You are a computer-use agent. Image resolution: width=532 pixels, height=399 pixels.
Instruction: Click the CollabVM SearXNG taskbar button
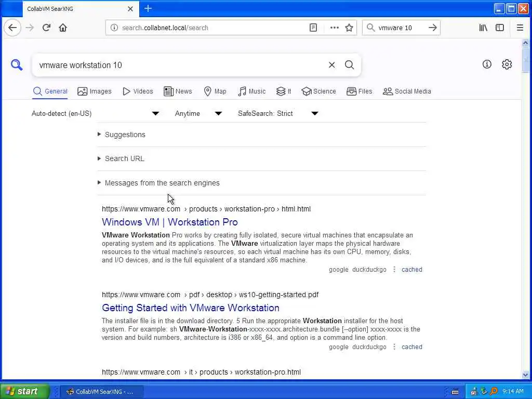102,392
